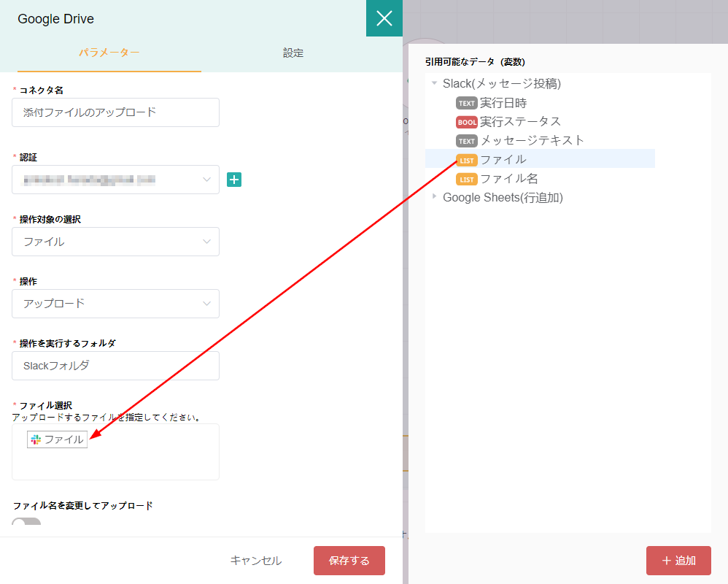Click the キャンセル button
728x584 pixels.
tap(256, 561)
